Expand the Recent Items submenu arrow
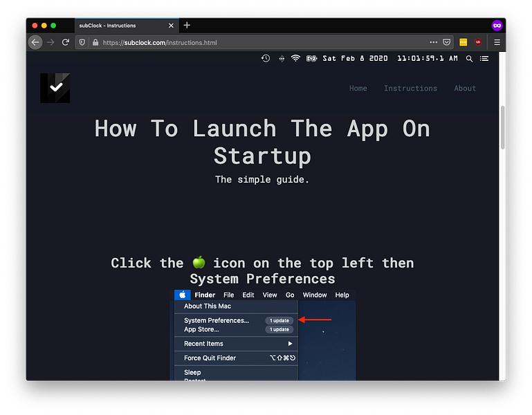The image size is (532, 415). 290,343
